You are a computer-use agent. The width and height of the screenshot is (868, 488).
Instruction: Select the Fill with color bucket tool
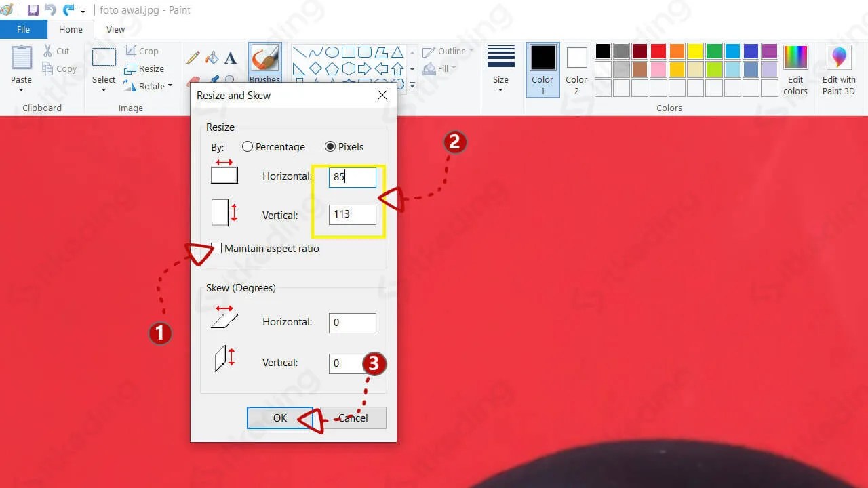pos(212,58)
